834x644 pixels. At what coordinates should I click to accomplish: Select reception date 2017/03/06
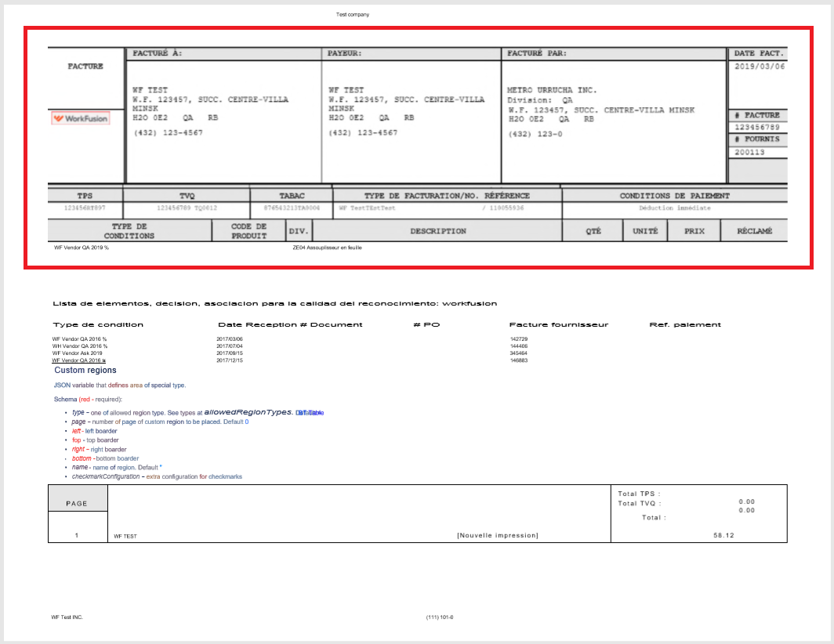[229, 339]
